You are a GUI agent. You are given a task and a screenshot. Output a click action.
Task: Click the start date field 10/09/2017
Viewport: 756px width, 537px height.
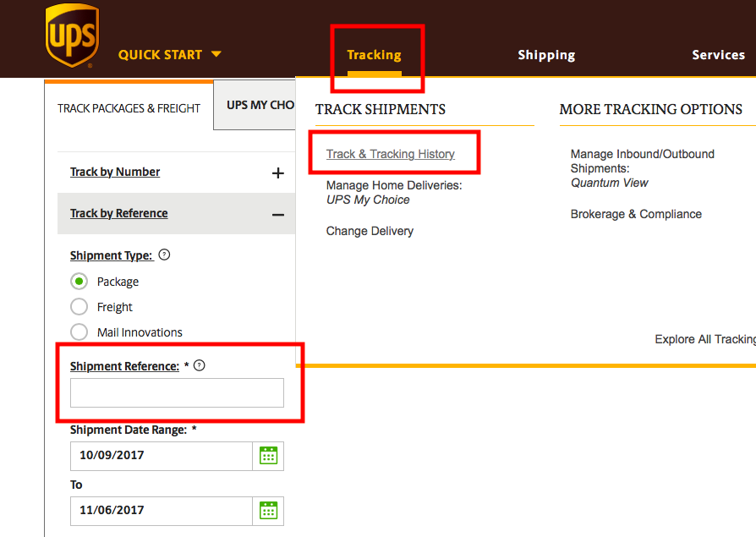(161, 456)
